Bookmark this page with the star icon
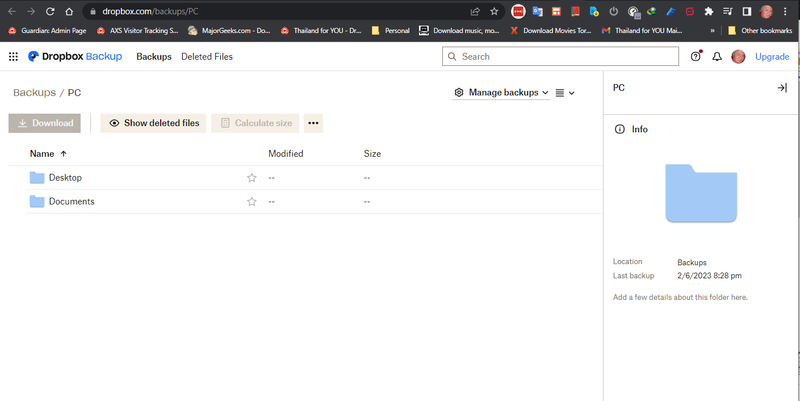Screen dimensions: 800x401 click(x=494, y=11)
